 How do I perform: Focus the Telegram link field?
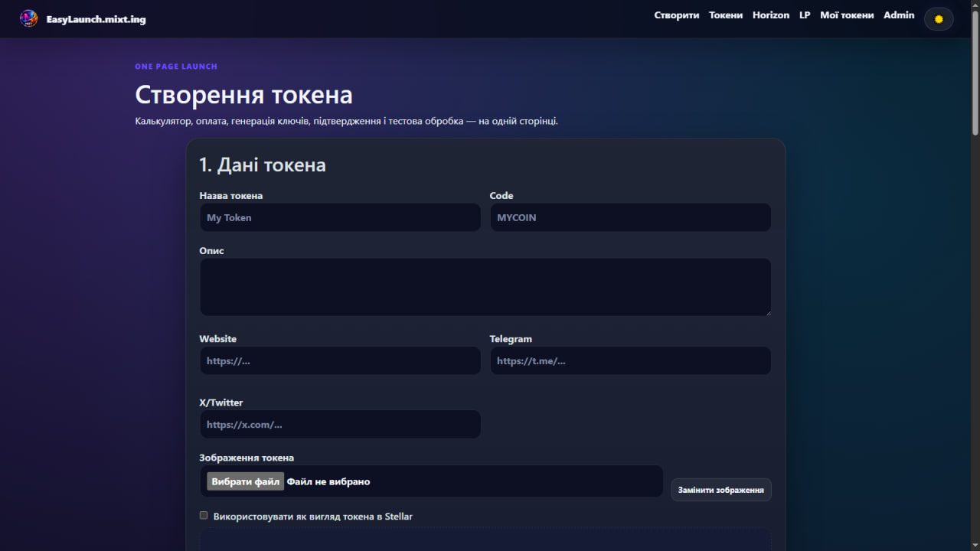630,360
